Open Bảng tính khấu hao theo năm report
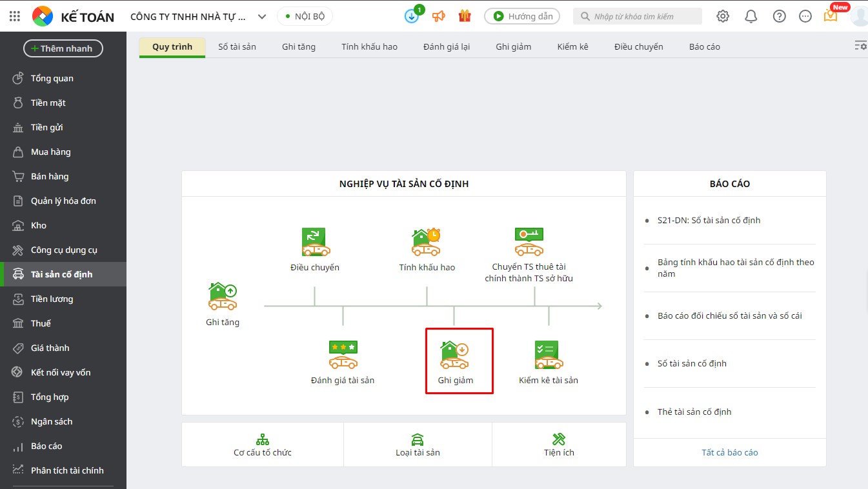 [736, 268]
